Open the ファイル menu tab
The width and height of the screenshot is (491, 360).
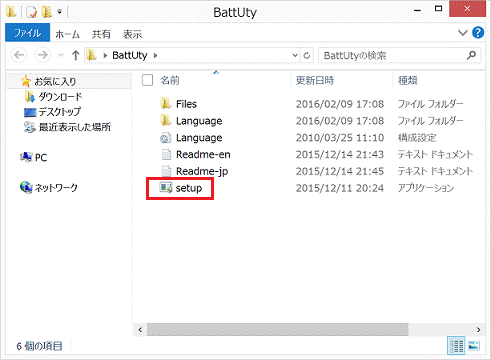27,33
